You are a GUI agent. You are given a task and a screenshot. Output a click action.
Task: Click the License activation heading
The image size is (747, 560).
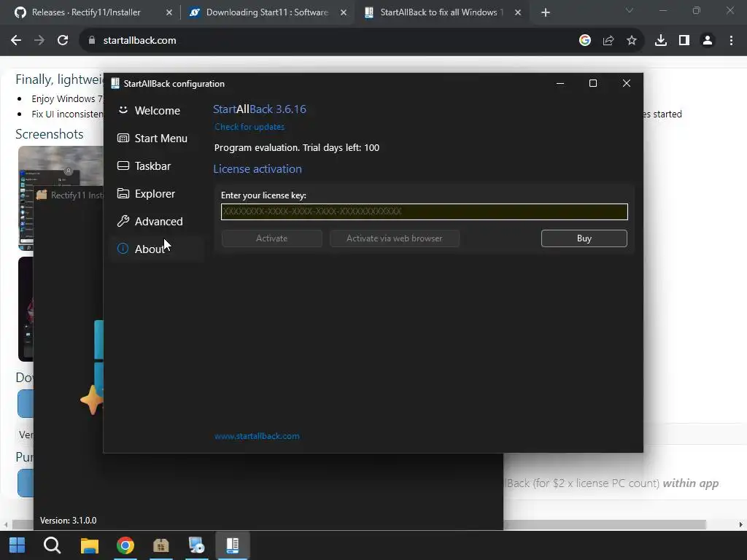point(258,169)
